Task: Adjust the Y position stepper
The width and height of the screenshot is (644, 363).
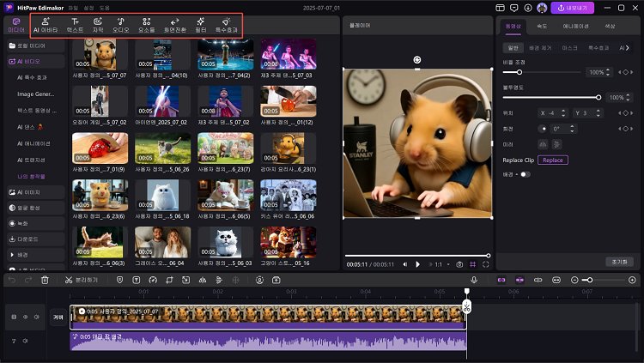Action: point(598,113)
